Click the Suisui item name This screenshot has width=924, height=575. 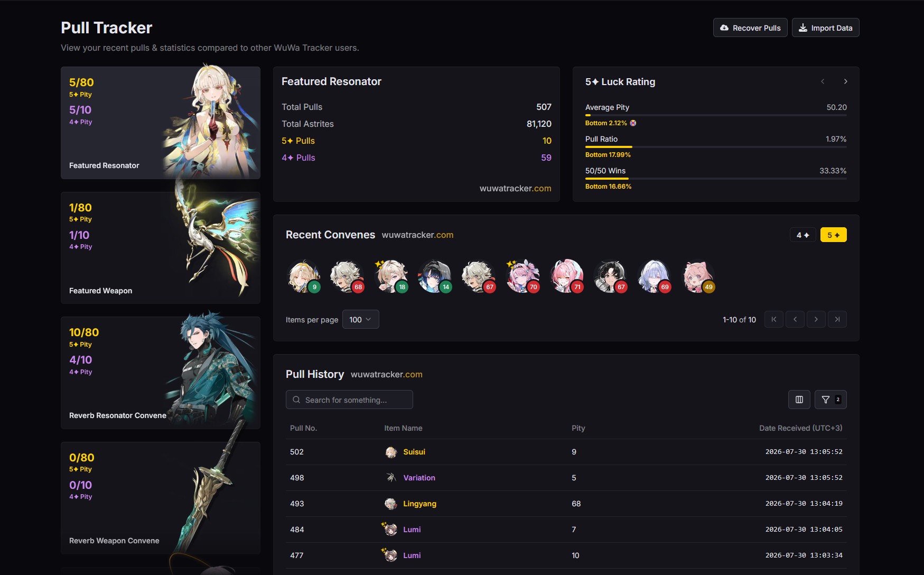[414, 452]
